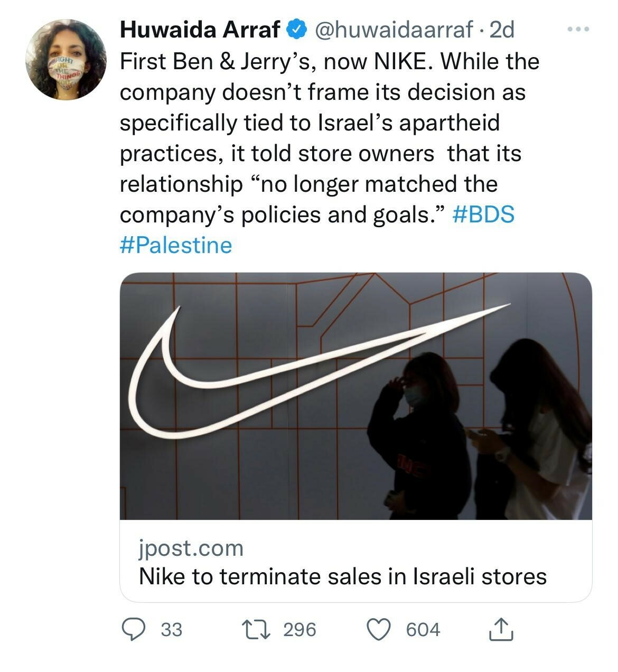Visit the jpost.com article link
Viewport: 618px width, 672px height.
click(x=191, y=550)
